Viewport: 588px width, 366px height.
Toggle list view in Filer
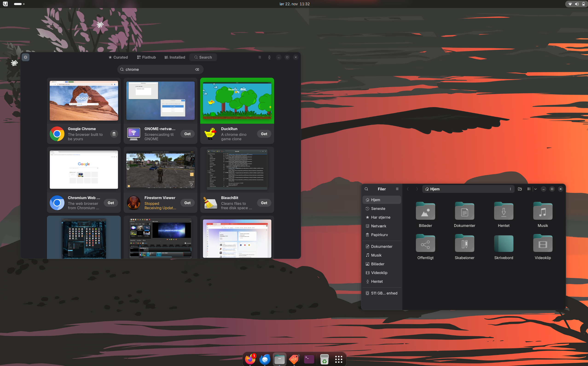(529, 189)
